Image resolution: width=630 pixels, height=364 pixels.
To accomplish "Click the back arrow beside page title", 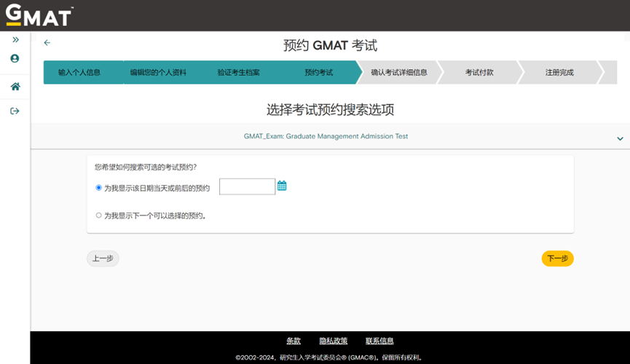I will click(x=47, y=42).
